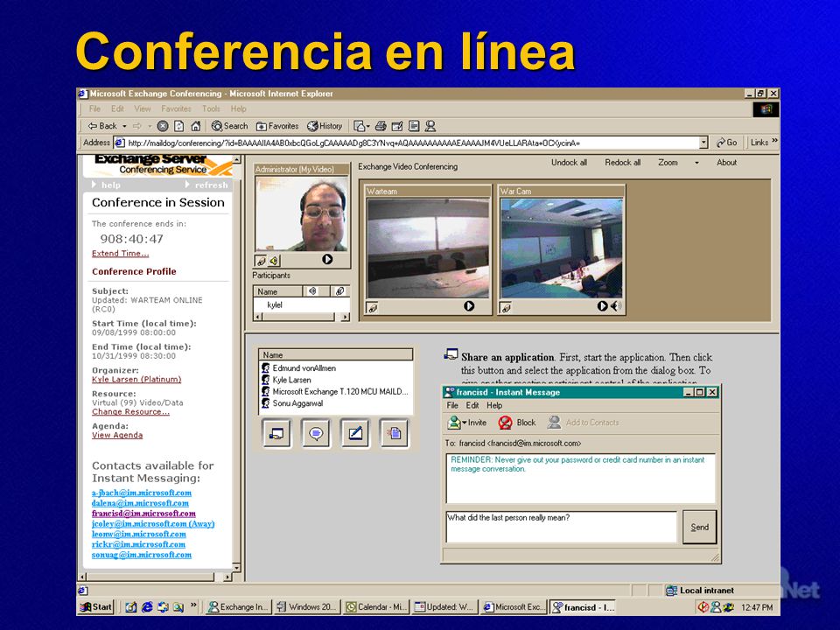840x630 pixels.
Task: Select the War Cam video thumbnail
Action: [x=562, y=248]
